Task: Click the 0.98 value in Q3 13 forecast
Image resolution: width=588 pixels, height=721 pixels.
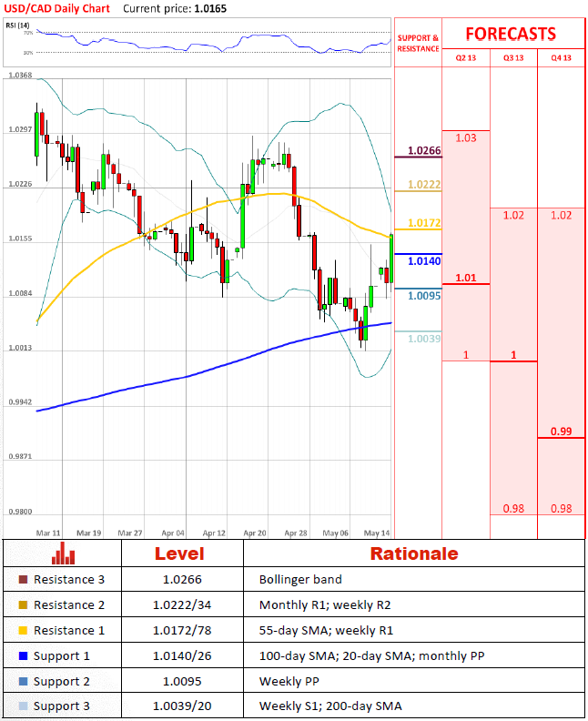Action: click(x=513, y=509)
